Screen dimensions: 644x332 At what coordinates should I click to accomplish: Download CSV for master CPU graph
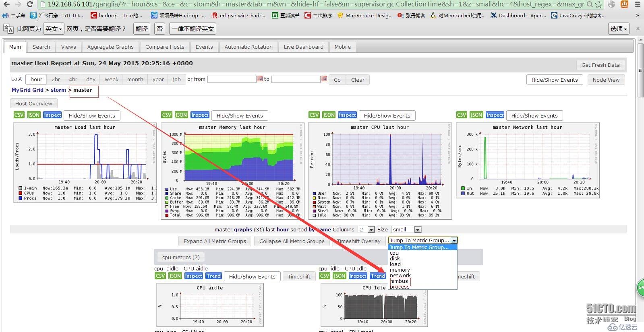[314, 115]
